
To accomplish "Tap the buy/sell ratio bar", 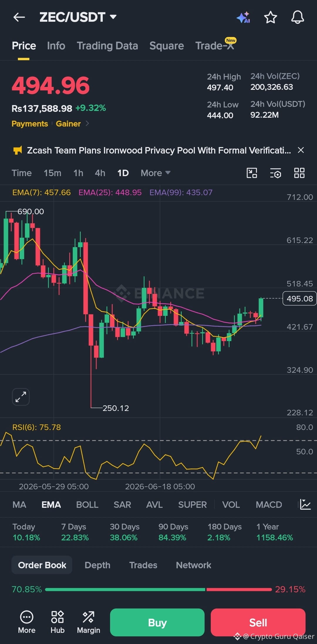I will [158, 589].
